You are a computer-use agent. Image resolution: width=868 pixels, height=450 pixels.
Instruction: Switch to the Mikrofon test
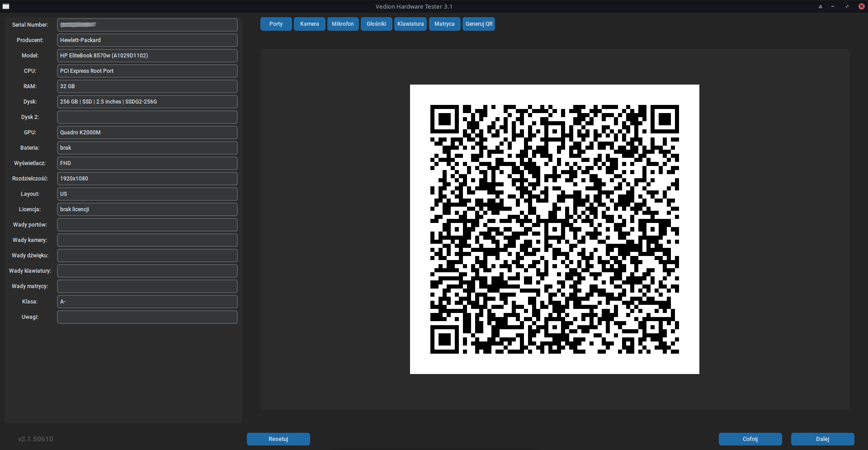[343, 24]
